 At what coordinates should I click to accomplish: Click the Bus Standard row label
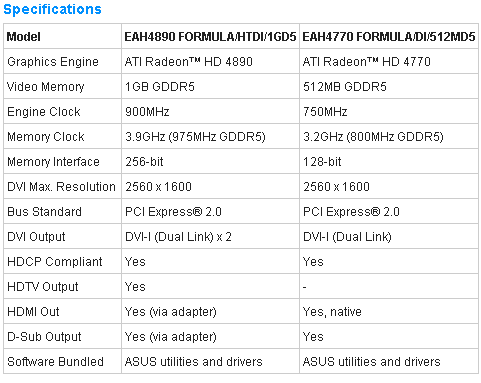44,212
